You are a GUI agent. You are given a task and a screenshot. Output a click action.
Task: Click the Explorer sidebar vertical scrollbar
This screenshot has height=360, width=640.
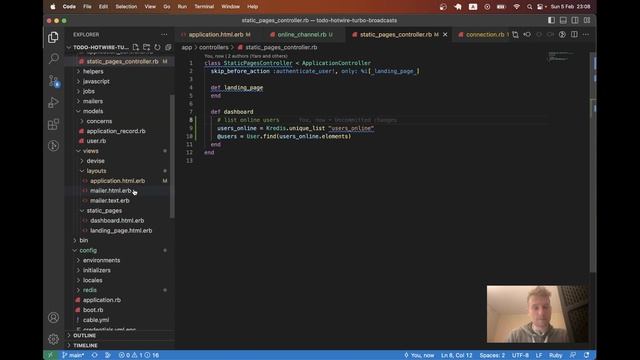pyautogui.click(x=172, y=156)
